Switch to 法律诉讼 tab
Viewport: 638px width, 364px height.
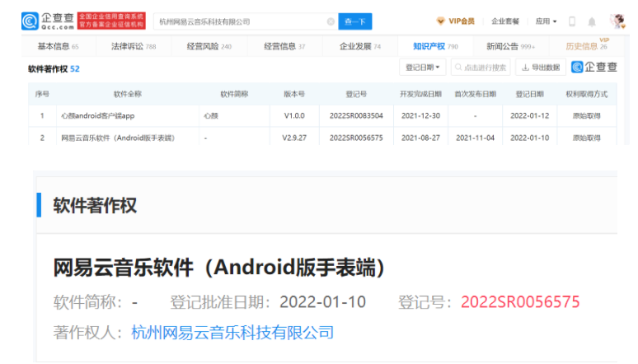pyautogui.click(x=134, y=46)
